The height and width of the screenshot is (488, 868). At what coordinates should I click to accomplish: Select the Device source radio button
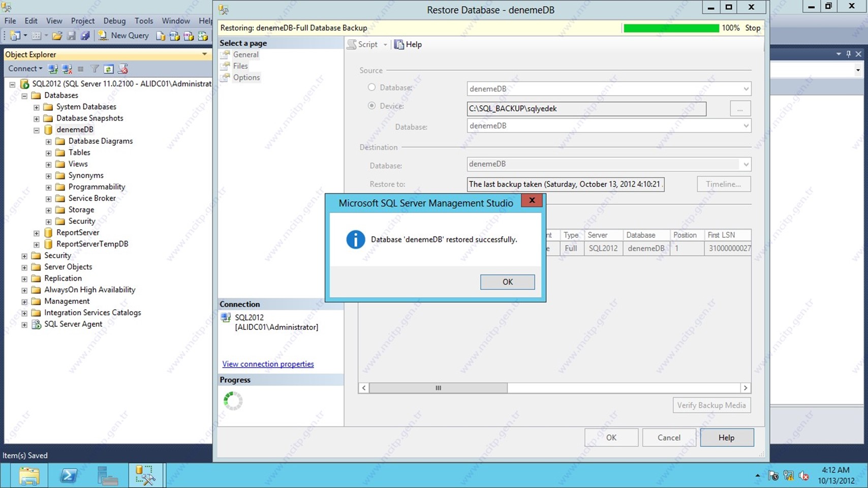coord(371,106)
